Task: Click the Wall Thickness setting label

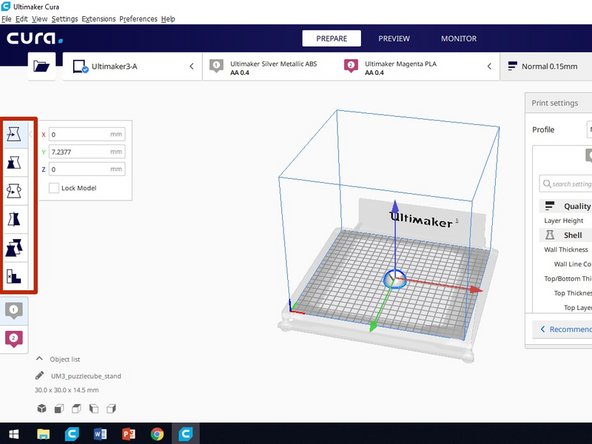Action: click(566, 250)
